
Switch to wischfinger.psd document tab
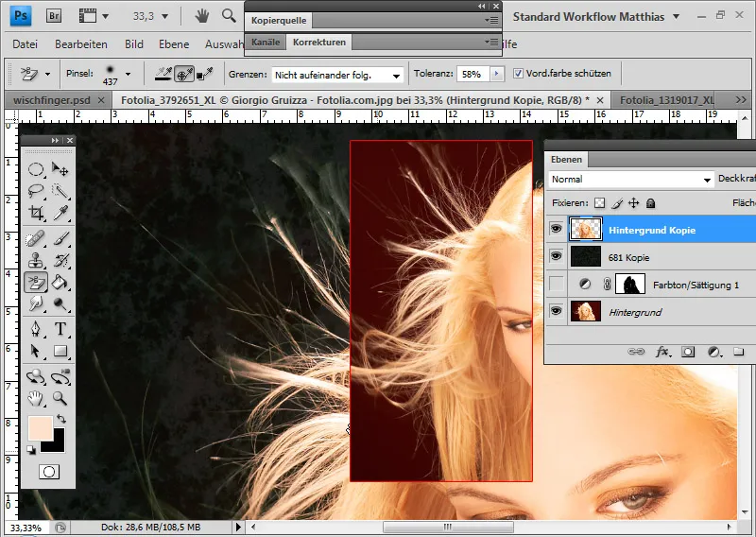(52, 100)
